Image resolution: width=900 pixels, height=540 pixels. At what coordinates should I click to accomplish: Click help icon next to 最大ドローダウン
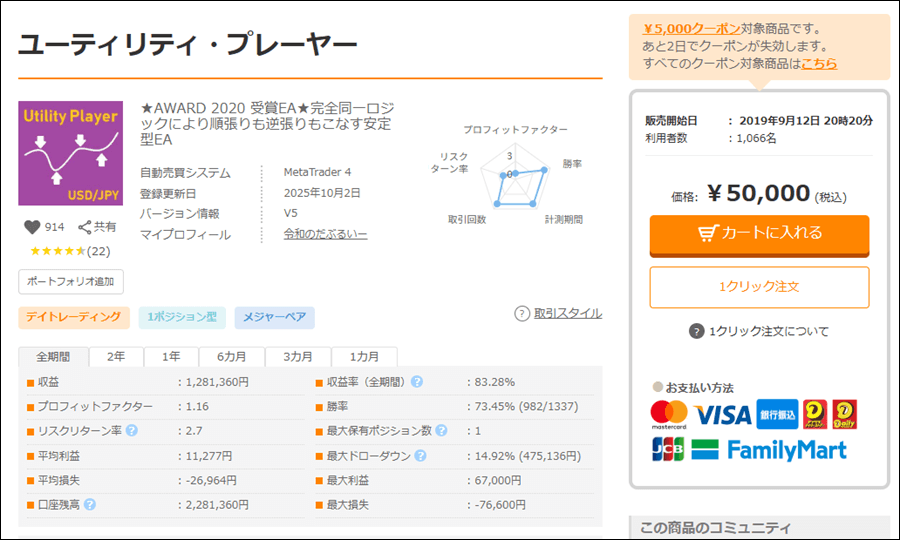pos(417,456)
